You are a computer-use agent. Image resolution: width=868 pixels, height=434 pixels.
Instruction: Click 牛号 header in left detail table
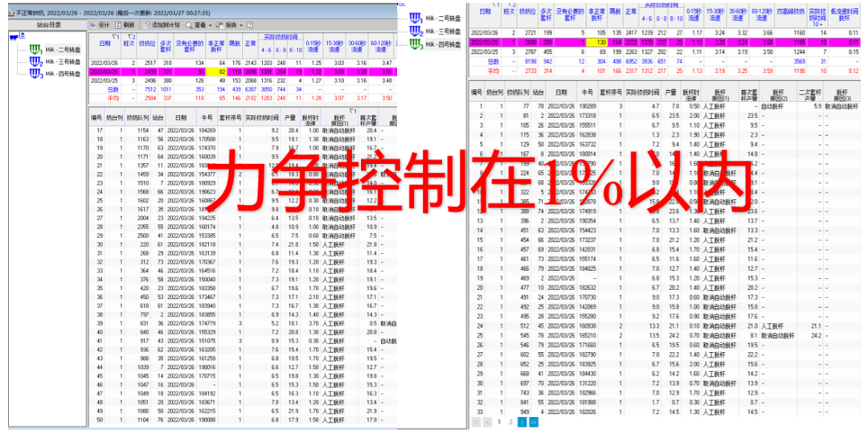(x=207, y=117)
